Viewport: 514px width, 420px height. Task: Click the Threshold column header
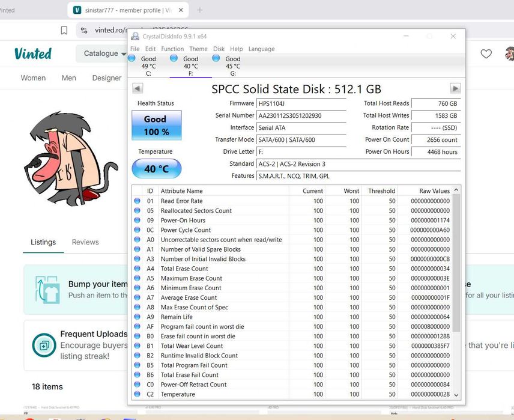pos(379,190)
